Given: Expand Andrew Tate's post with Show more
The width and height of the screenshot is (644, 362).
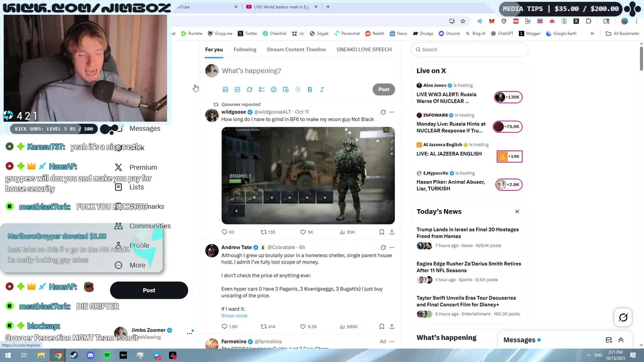Looking at the screenshot, I should tap(234, 316).
